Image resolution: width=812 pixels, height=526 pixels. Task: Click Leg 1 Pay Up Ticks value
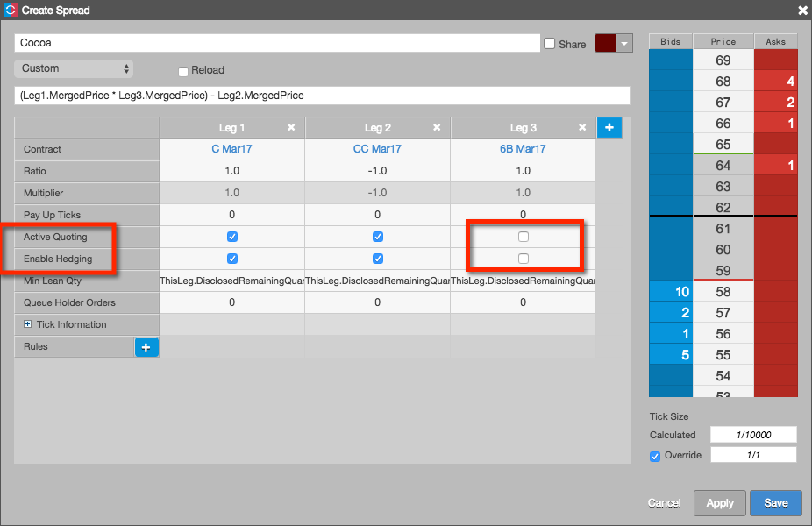pyautogui.click(x=232, y=214)
